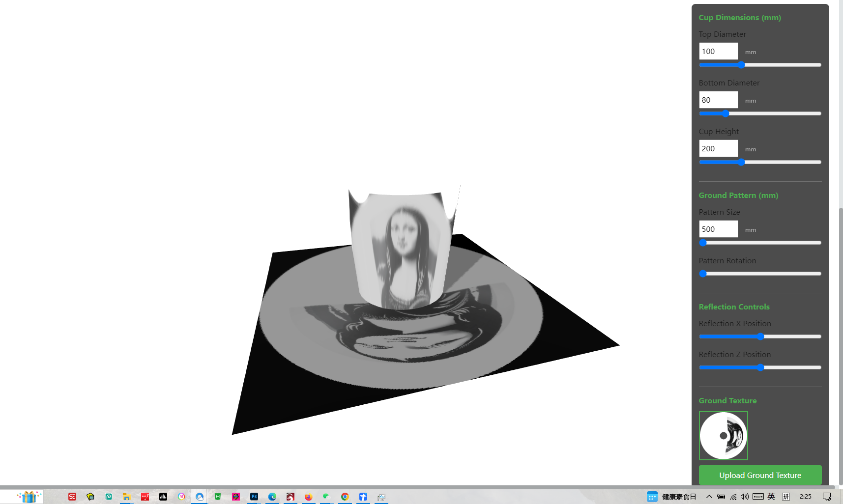Open File Explorer from the taskbar

tap(126, 497)
